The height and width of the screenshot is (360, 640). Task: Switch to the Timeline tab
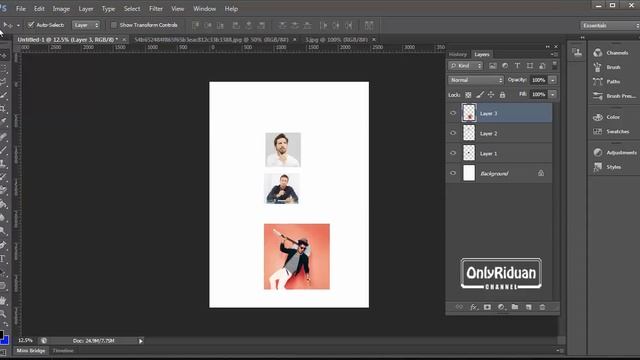[63, 351]
